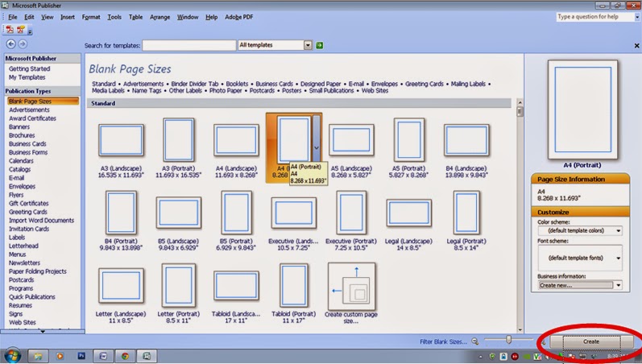
Task: Select Brochures publication type
Action: (22, 135)
